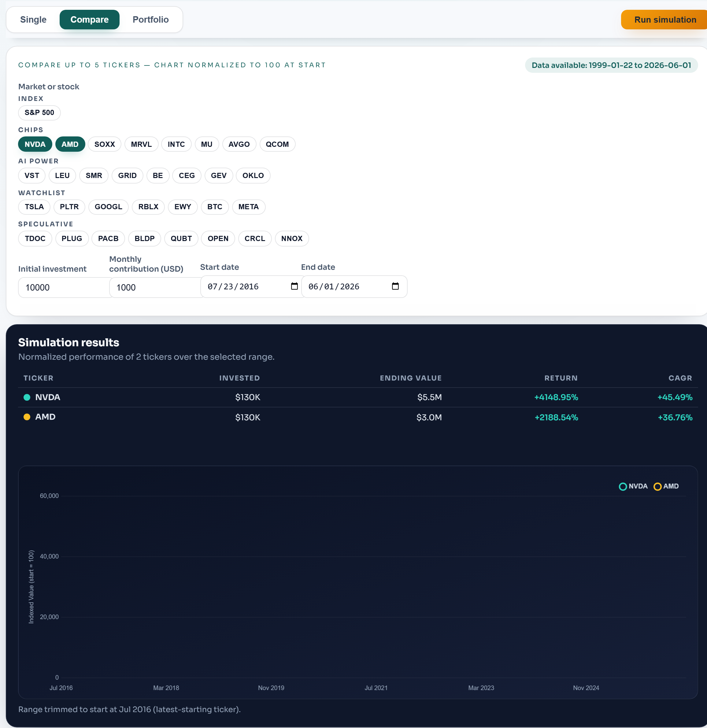Choose PLUG speculative chip
The height and width of the screenshot is (728, 707).
(x=72, y=239)
